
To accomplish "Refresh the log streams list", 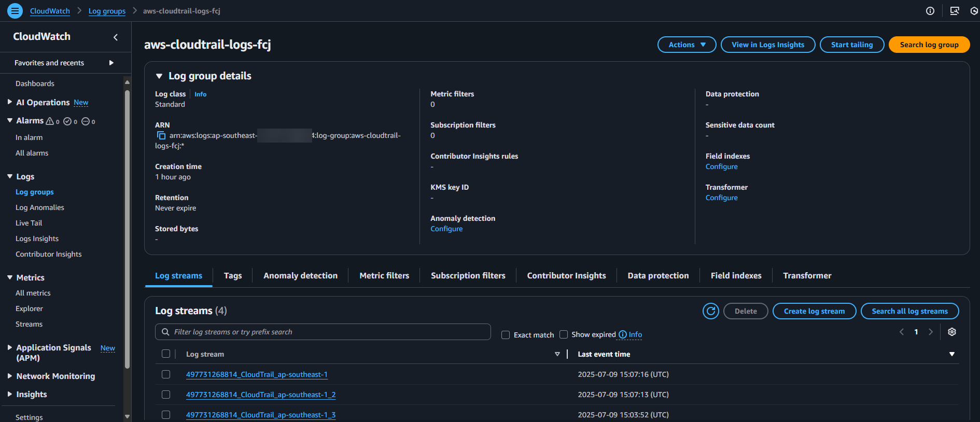I will (x=711, y=311).
